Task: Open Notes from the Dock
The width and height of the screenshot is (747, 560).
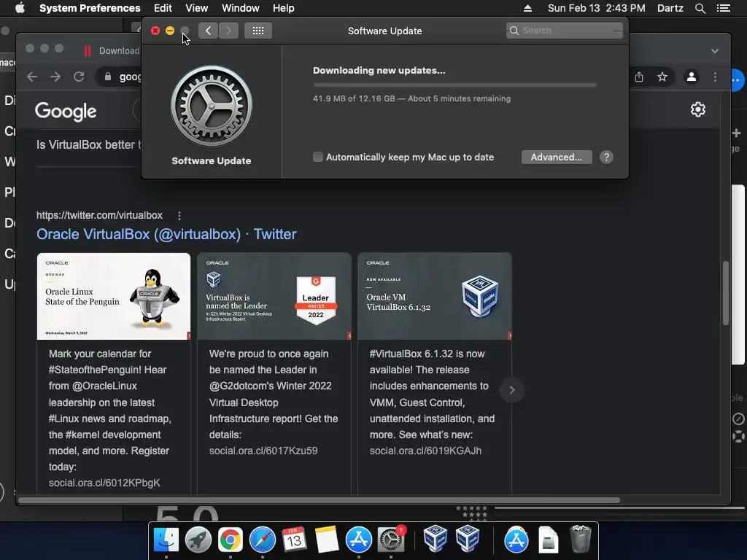Action: point(326,540)
